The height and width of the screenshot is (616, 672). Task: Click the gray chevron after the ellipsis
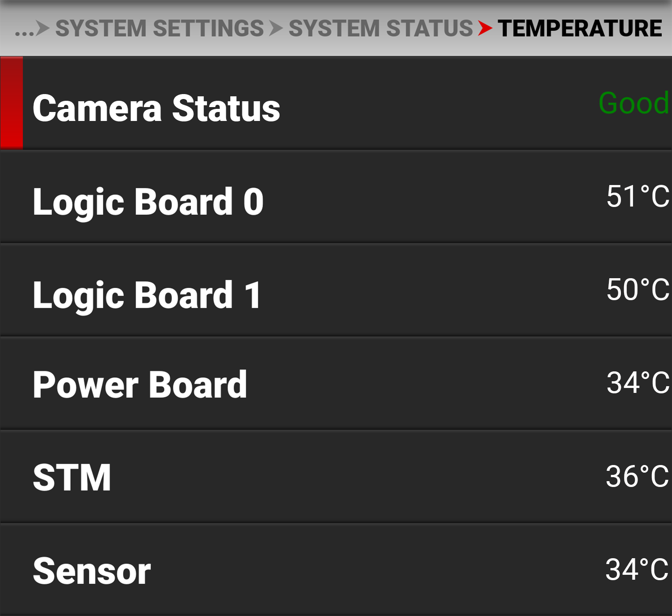43,29
